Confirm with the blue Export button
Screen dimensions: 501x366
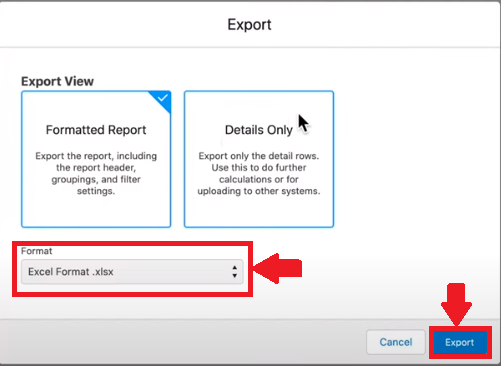pyautogui.click(x=460, y=342)
